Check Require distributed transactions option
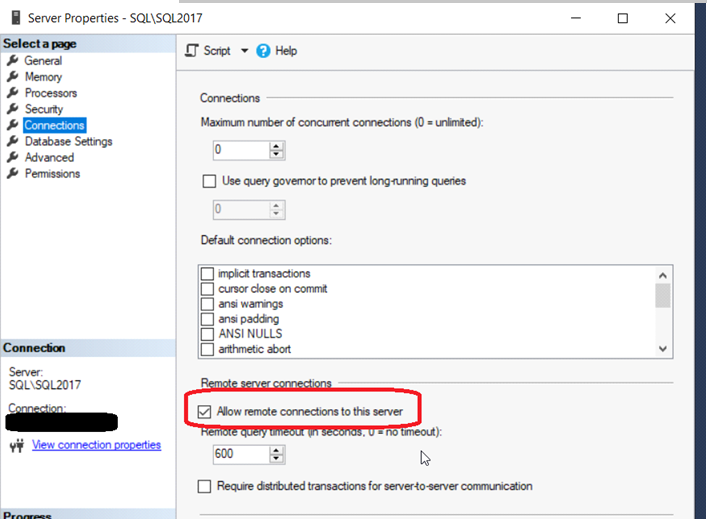Screen dimensions: 707x524 pyautogui.click(x=206, y=486)
